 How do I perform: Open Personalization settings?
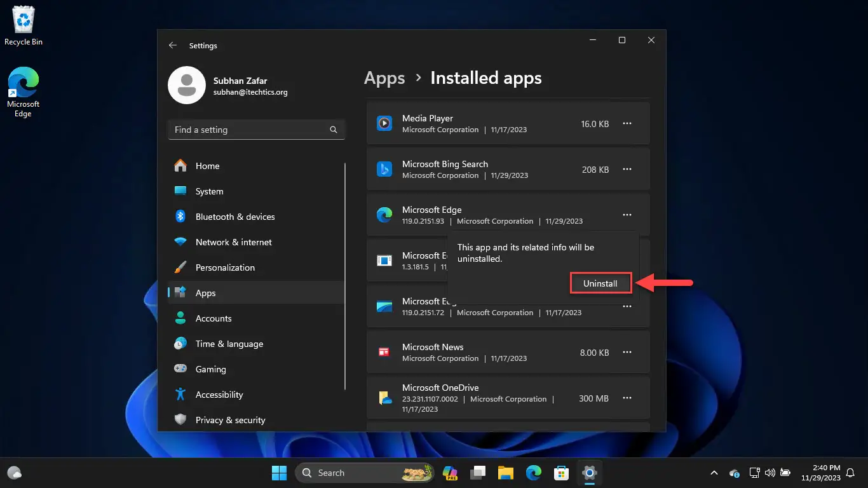coord(256,268)
